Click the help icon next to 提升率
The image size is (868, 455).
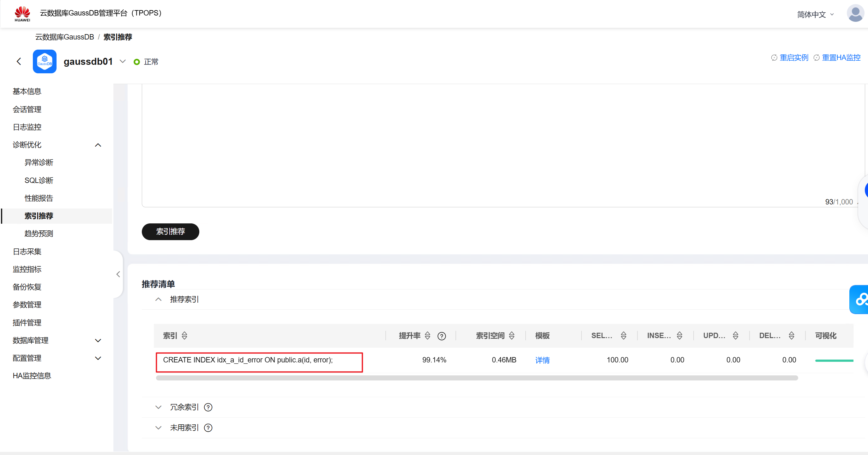click(x=441, y=336)
